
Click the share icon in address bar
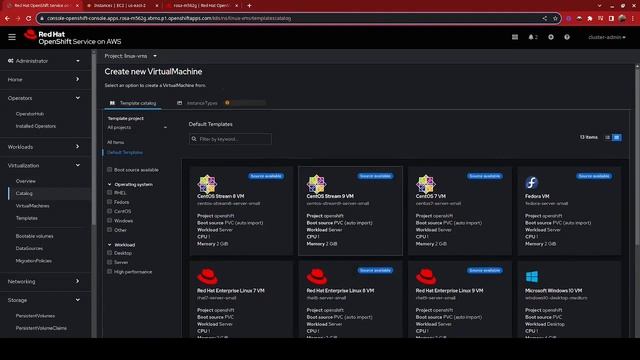click(x=544, y=18)
